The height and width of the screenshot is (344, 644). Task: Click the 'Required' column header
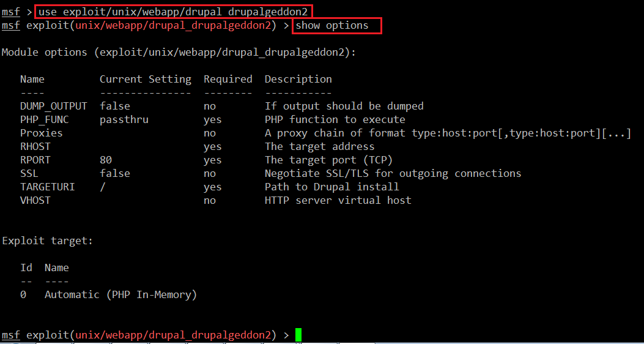pos(228,79)
